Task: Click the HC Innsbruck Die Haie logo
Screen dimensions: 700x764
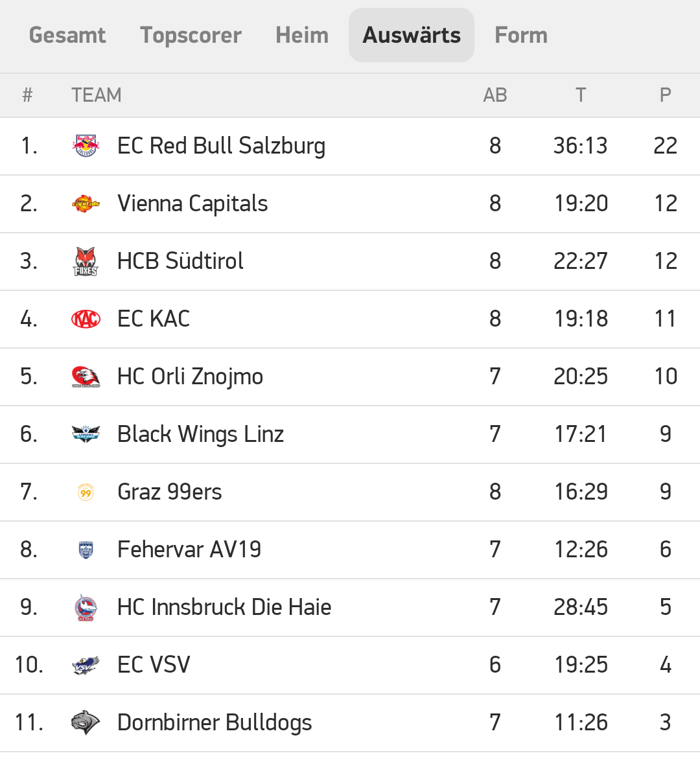Action: pos(86,607)
